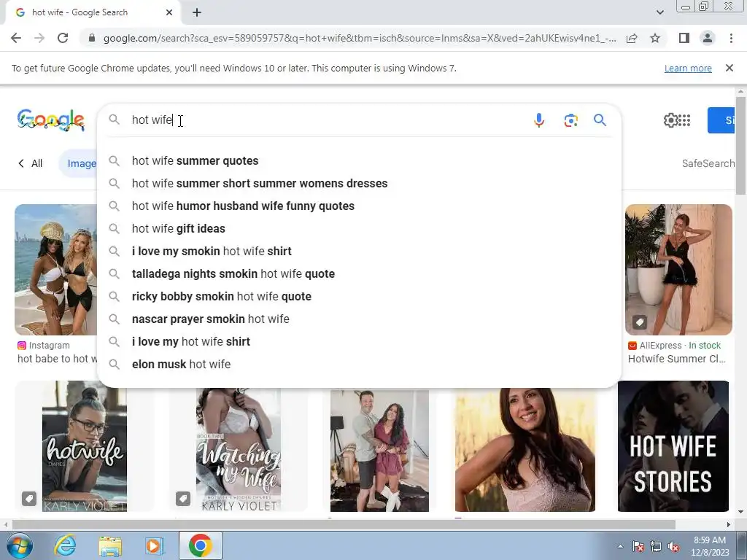Open File Explorer from taskbar
This screenshot has width=747, height=560.
[110, 545]
